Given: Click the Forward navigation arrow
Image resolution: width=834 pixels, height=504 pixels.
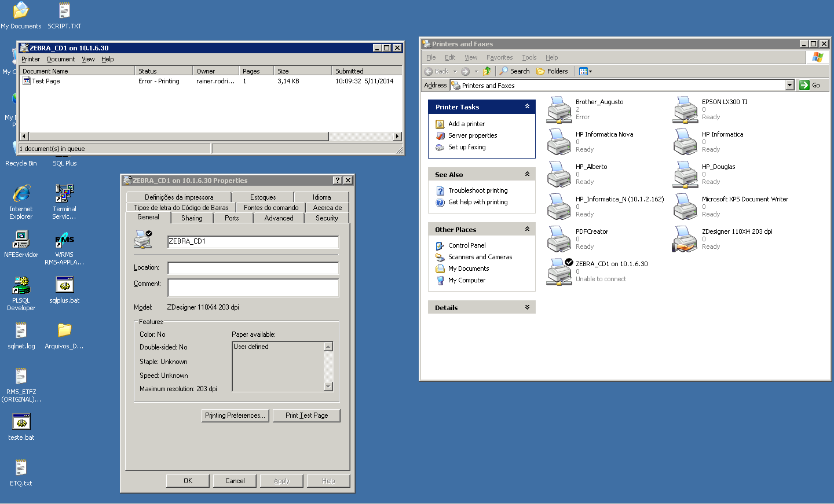Looking at the screenshot, I should point(465,71).
